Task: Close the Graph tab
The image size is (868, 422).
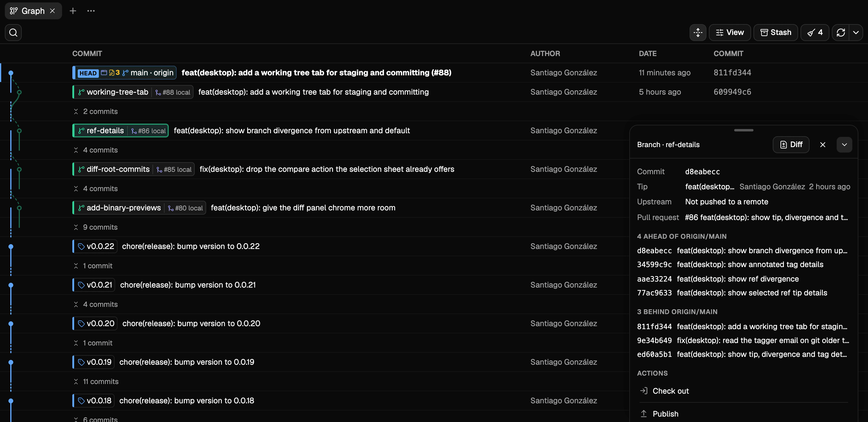Action: [52, 11]
